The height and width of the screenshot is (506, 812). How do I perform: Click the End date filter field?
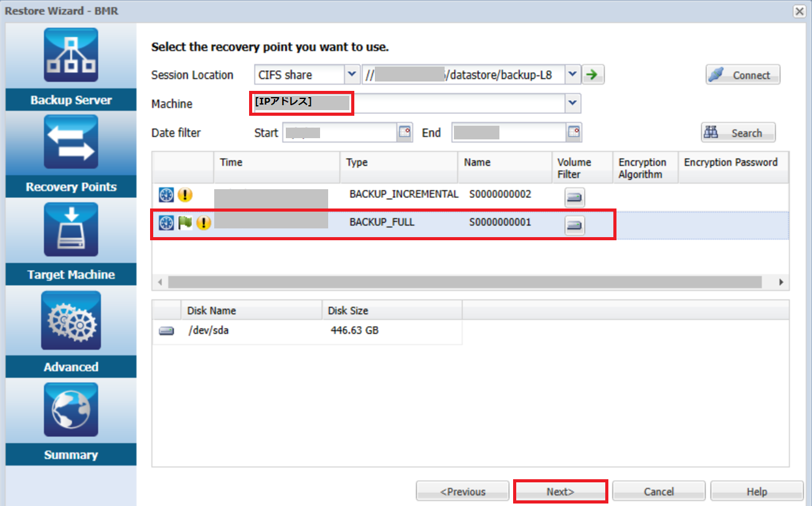pyautogui.click(x=509, y=132)
